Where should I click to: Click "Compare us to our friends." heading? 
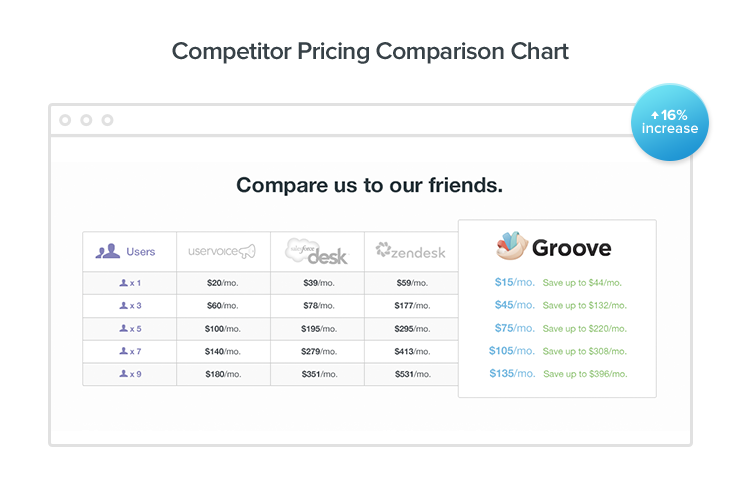(x=369, y=185)
